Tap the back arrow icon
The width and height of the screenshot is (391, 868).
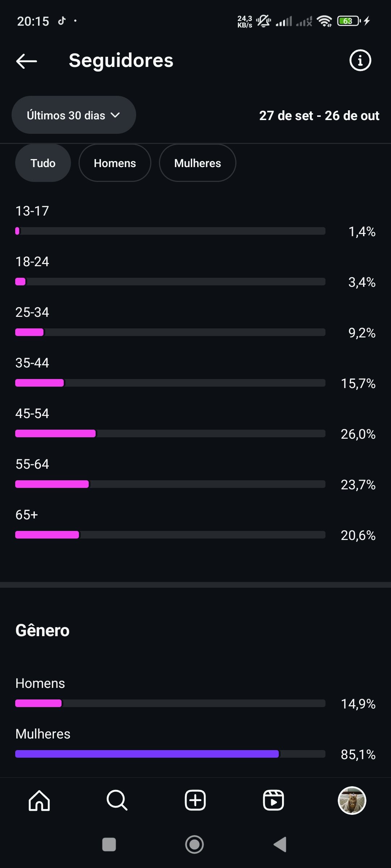(x=26, y=61)
